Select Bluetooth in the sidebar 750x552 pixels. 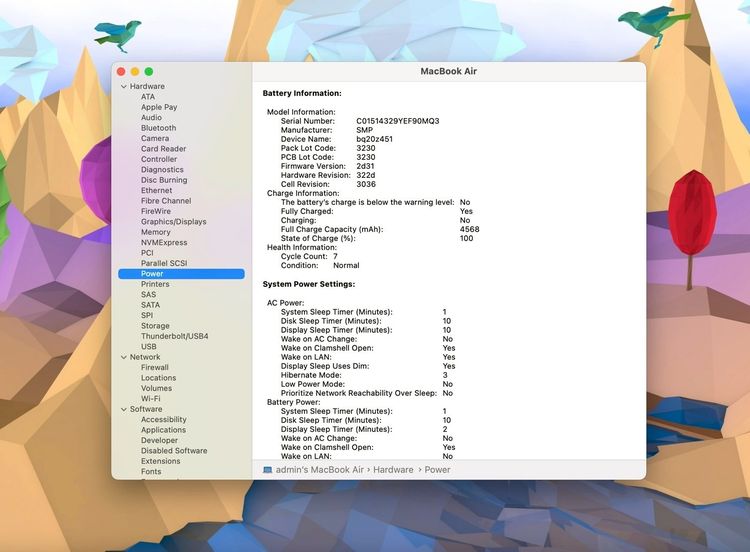[x=158, y=128]
